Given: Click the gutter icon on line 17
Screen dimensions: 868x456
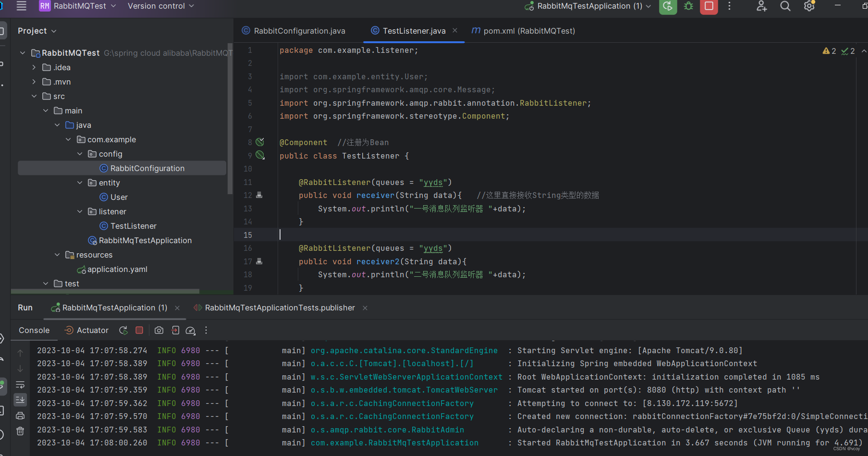Looking at the screenshot, I should click(x=259, y=261).
